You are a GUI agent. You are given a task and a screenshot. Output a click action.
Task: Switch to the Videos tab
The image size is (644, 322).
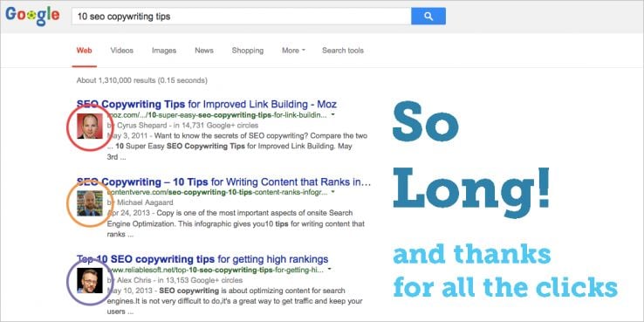click(x=122, y=51)
